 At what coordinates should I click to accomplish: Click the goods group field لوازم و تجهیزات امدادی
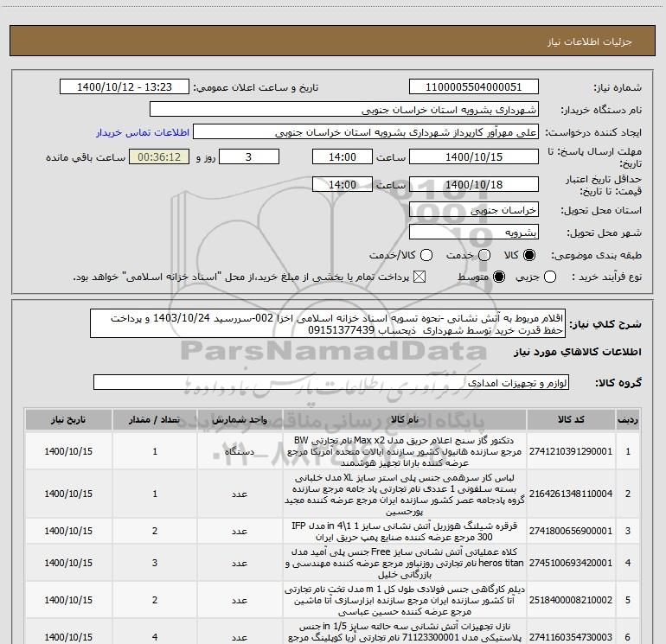coord(331,382)
